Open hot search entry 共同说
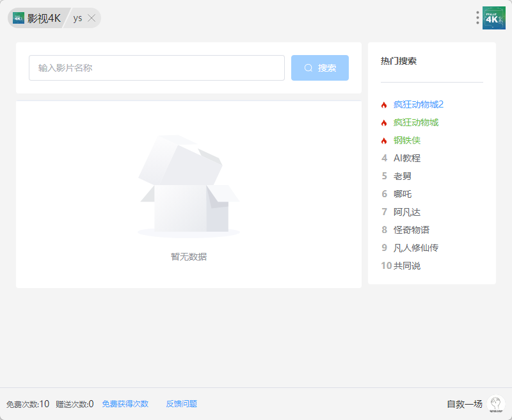This screenshot has width=512, height=420. point(407,266)
